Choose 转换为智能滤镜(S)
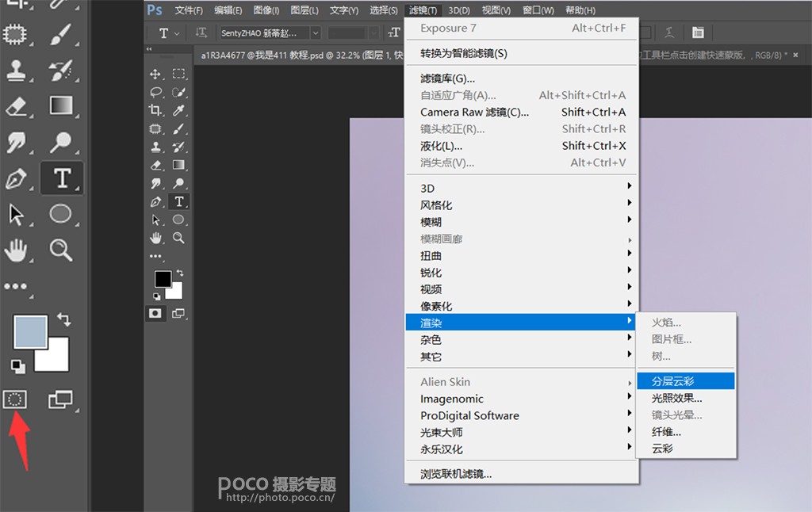 [x=520, y=53]
